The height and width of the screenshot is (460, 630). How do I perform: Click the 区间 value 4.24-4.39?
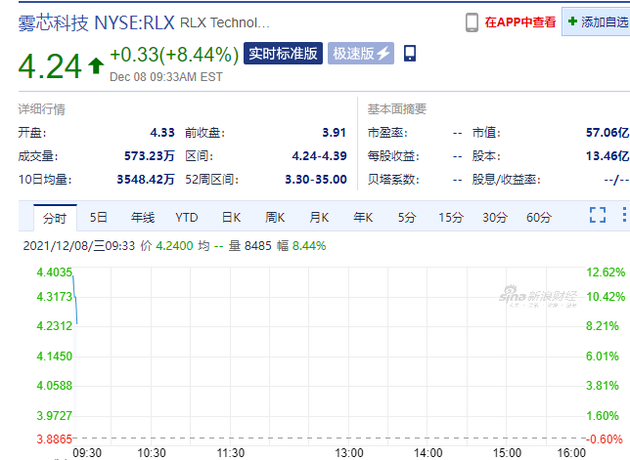pyautogui.click(x=319, y=156)
